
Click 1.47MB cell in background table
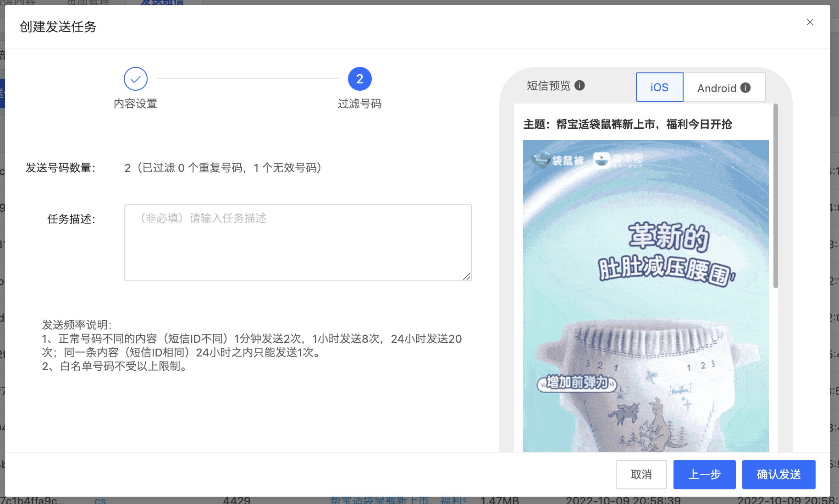pyautogui.click(x=500, y=500)
